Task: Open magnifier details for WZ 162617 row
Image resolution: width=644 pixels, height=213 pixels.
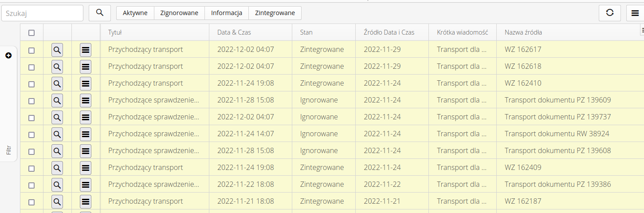Action: point(57,50)
